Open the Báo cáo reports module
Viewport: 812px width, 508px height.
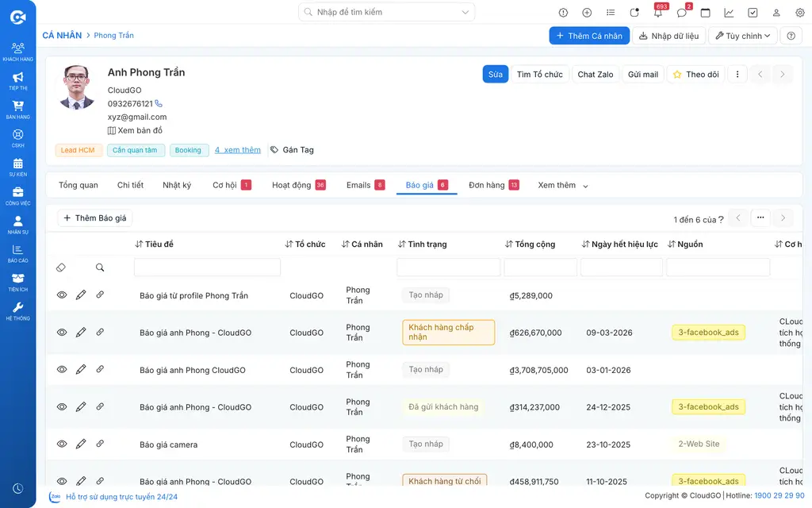[x=17, y=253]
